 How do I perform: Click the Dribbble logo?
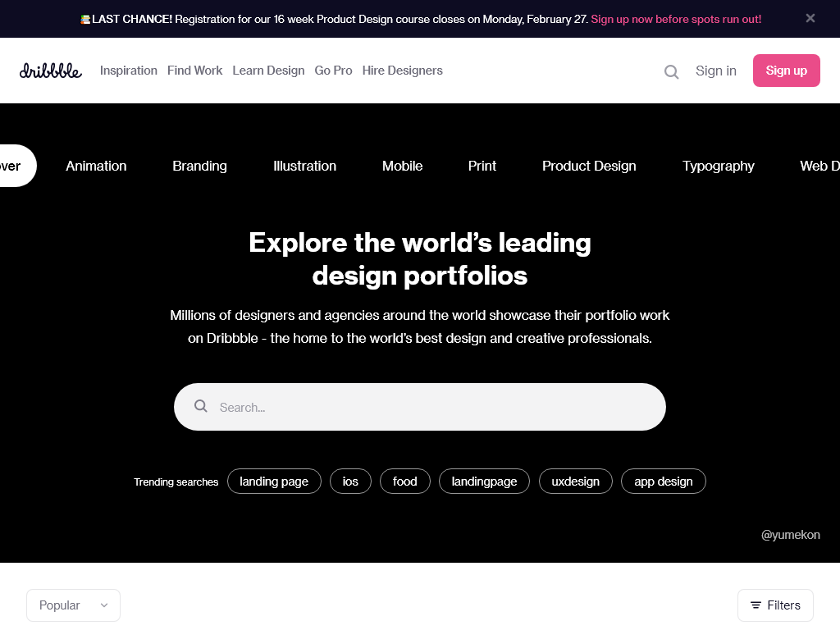[x=50, y=71]
